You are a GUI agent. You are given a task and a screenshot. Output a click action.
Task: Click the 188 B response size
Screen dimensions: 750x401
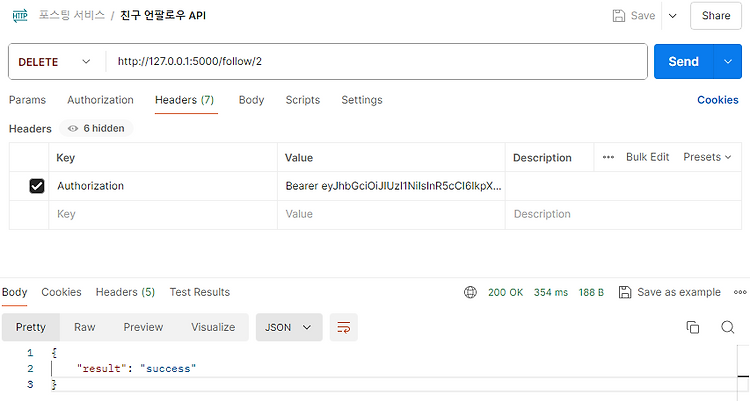(591, 292)
